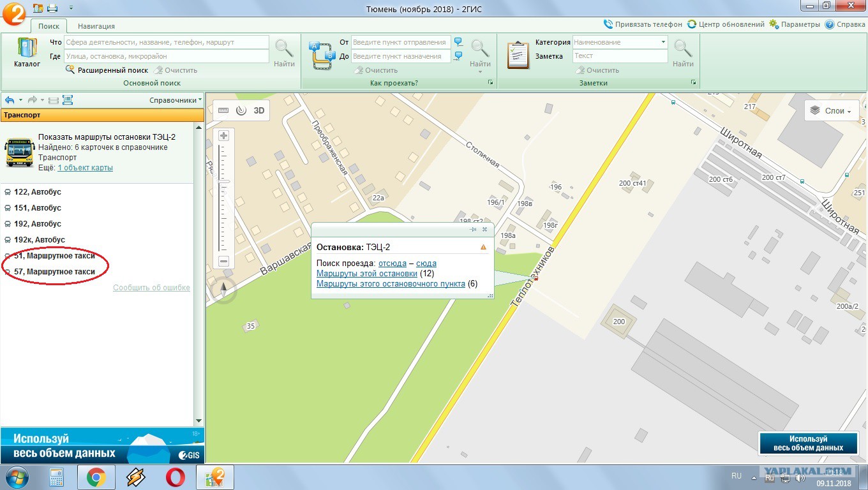Select route '57, Маршрутное такси'
868x490 pixels.
click(x=54, y=272)
